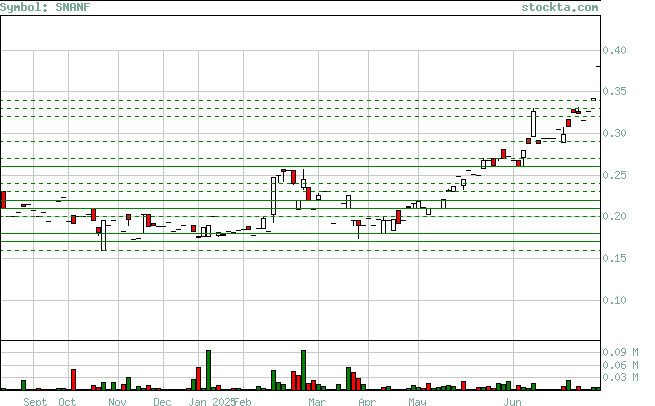The width and height of the screenshot is (655, 406).
Task: Click the Nov month label
Action: coord(117,402)
